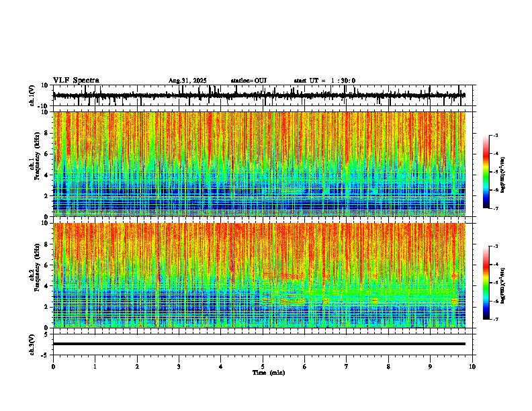Screen dimensions: 532x411
Task: Click the "station=OUI" label
Action: tap(249, 81)
